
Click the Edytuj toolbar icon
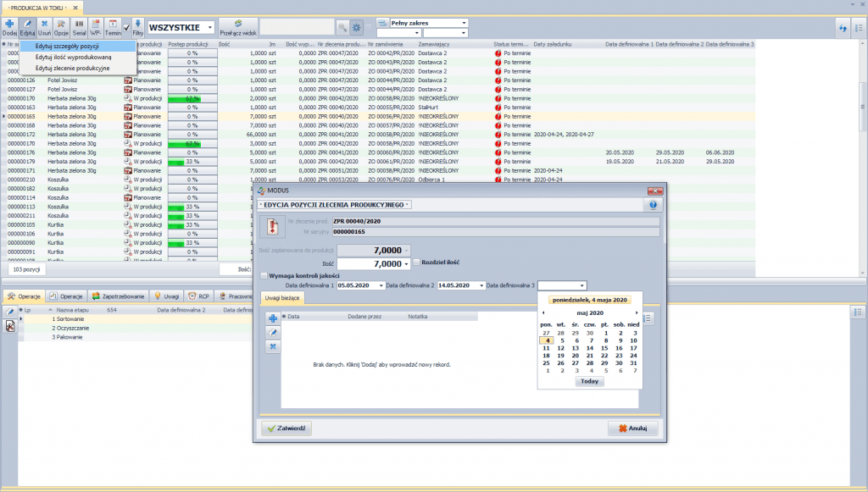point(27,27)
